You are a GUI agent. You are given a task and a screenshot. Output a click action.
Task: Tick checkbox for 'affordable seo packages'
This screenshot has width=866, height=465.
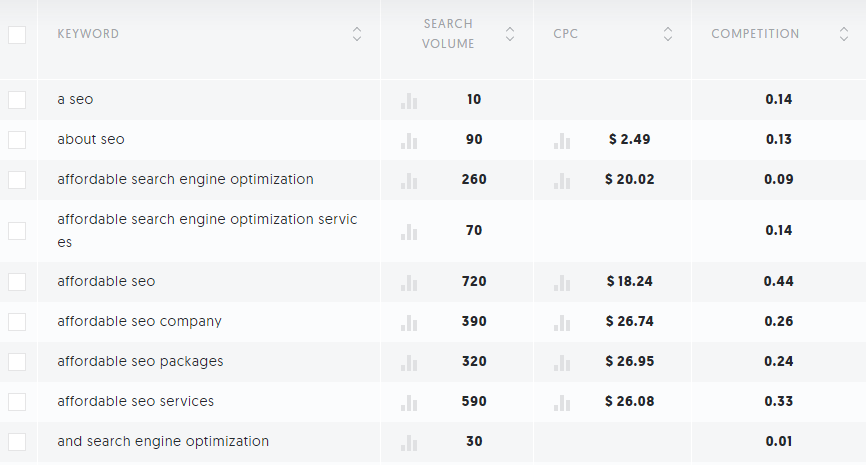click(x=17, y=362)
